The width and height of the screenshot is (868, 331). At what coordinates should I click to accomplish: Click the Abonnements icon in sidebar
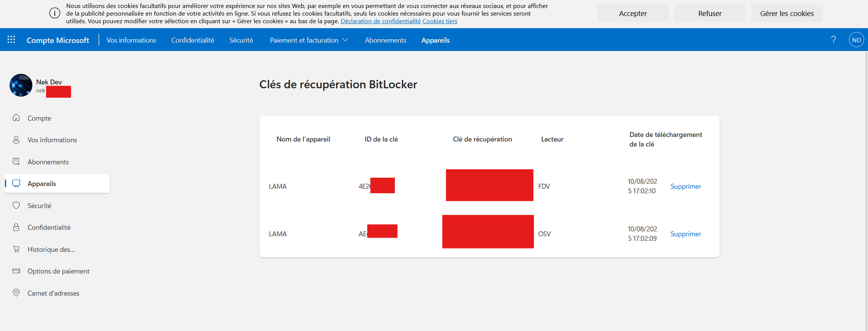click(16, 162)
